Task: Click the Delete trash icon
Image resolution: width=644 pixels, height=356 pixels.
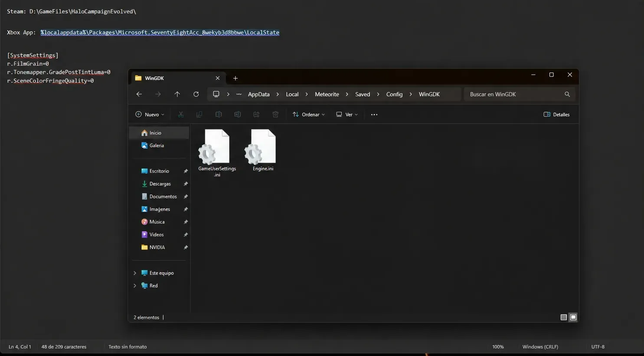Action: point(275,115)
